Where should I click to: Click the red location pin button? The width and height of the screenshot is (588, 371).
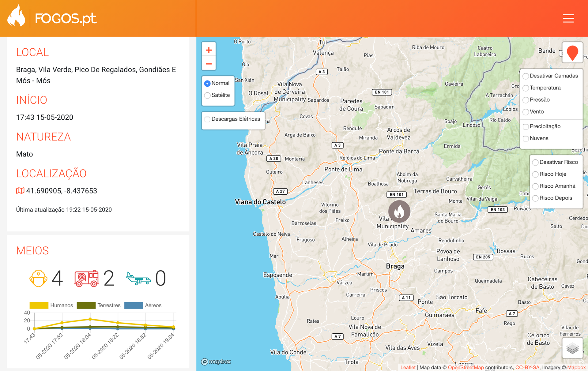[572, 53]
